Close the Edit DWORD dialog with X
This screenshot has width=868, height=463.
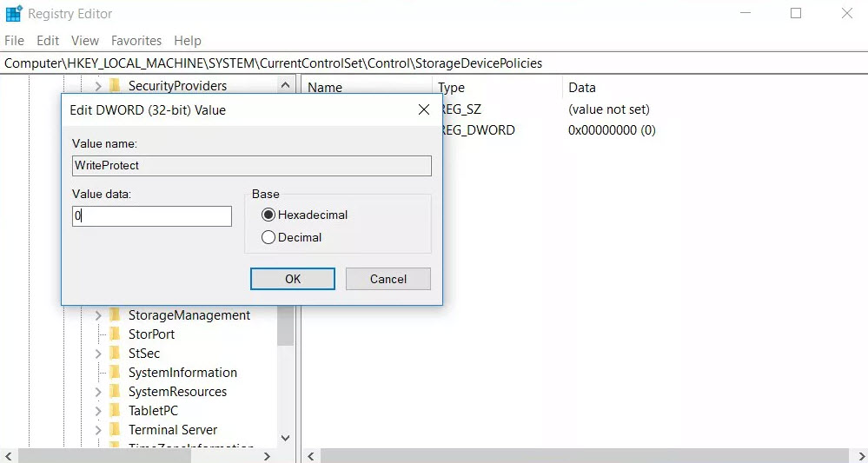point(424,109)
